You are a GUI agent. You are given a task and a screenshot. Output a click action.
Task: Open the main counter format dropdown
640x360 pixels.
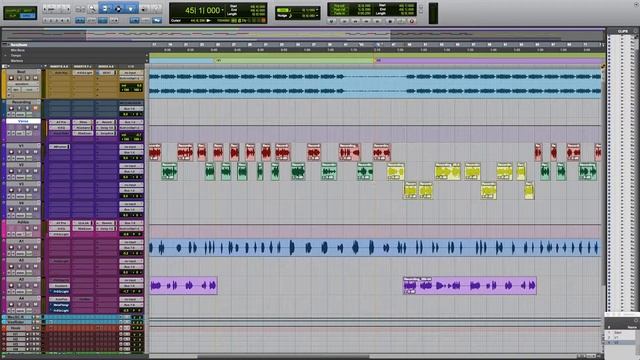point(222,10)
